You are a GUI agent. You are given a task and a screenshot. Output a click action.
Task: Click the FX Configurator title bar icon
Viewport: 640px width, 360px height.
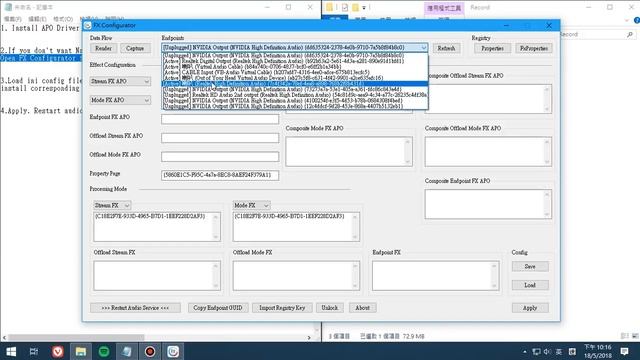coord(87,25)
